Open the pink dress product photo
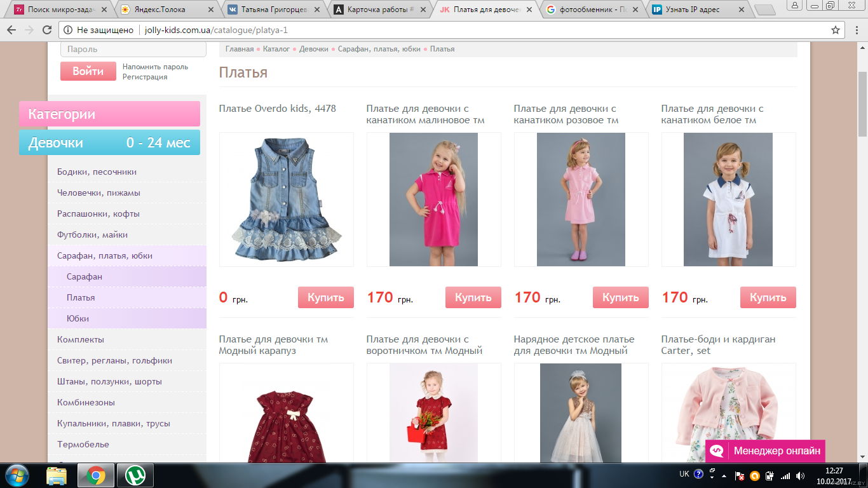Image resolution: width=868 pixels, height=488 pixels. point(581,200)
